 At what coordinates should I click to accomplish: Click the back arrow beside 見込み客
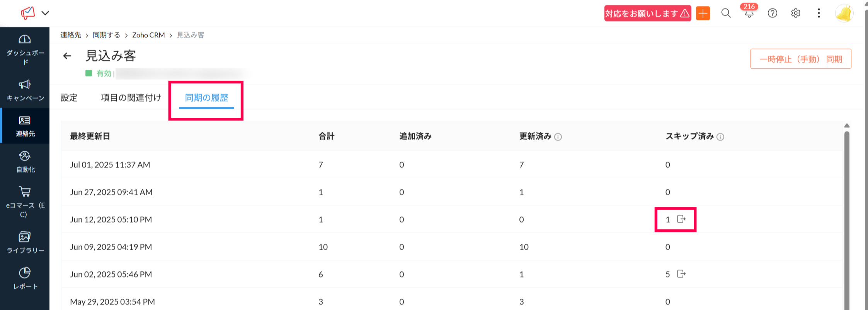coord(67,56)
